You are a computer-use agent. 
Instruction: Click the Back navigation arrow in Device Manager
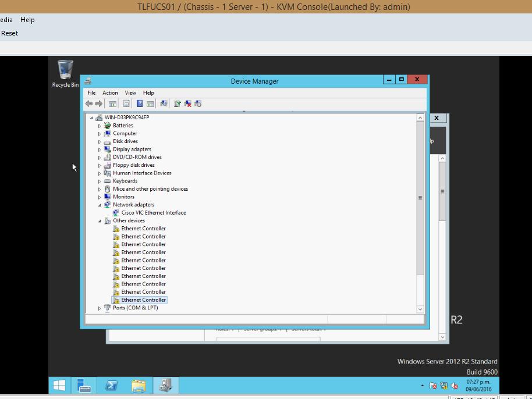tap(88, 104)
